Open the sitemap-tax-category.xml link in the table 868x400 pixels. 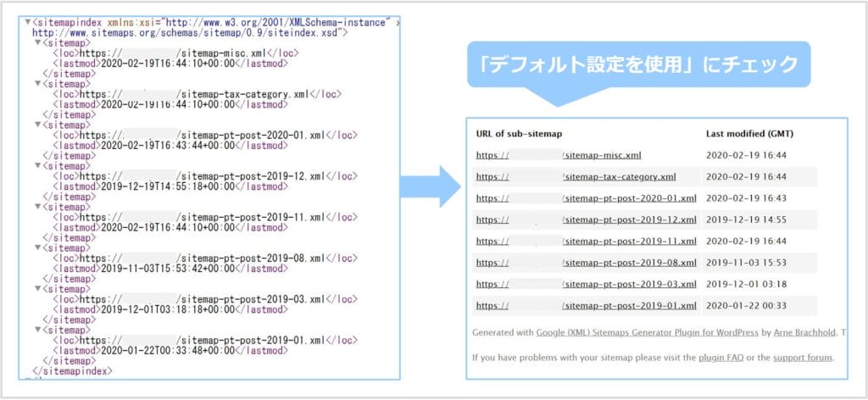576,177
